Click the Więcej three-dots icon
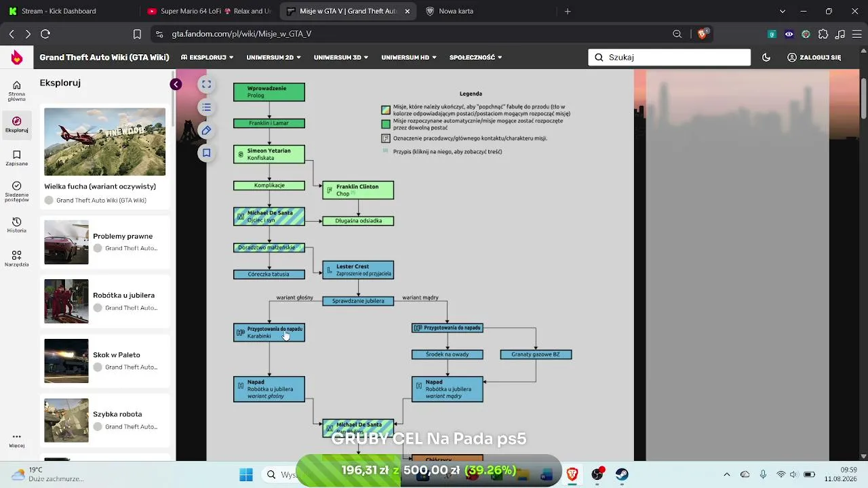This screenshot has height=488, width=868. (x=17, y=441)
